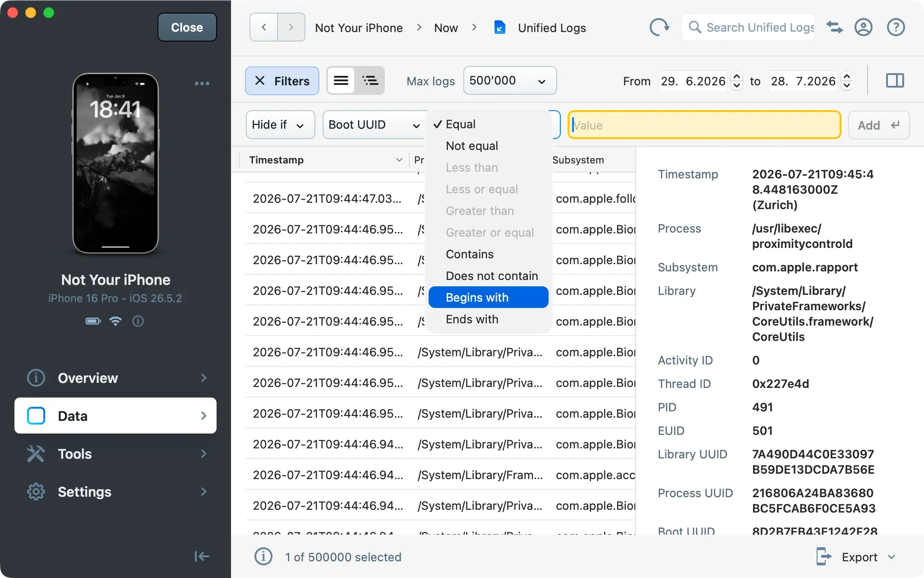Screen dimensions: 924x578
Task: Click the From date field 29. 6.2026
Action: pyautogui.click(x=693, y=81)
